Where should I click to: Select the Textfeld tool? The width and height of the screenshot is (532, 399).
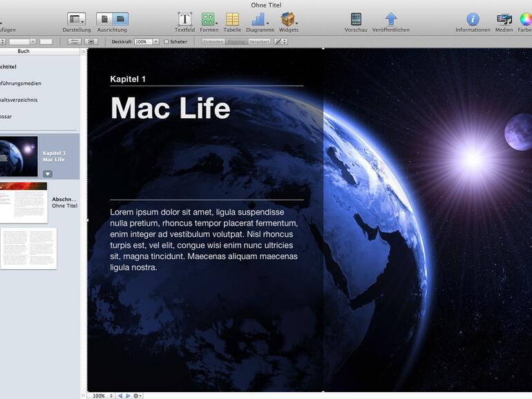point(184,19)
